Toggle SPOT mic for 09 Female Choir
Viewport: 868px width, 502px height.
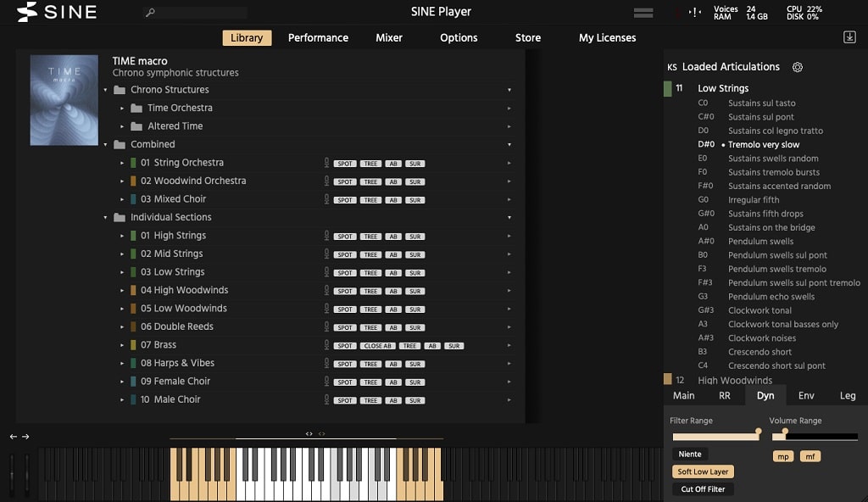pyautogui.click(x=345, y=382)
